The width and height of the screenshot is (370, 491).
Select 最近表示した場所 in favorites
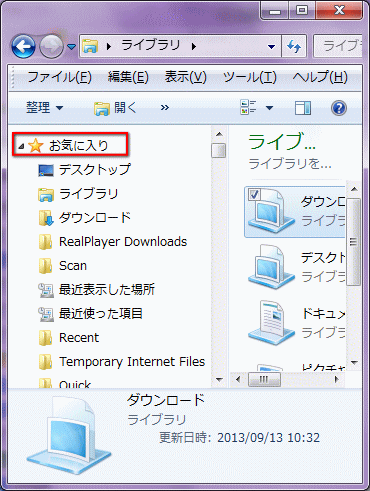(107, 289)
